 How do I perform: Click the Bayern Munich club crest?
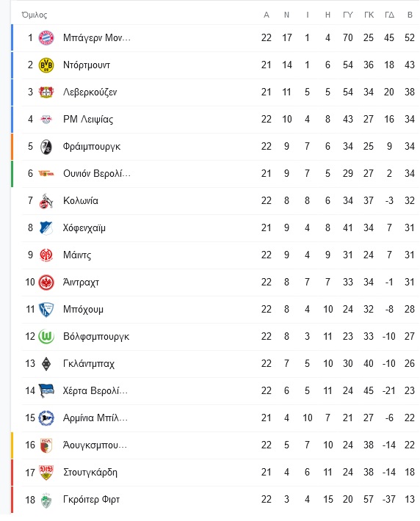[x=46, y=37]
